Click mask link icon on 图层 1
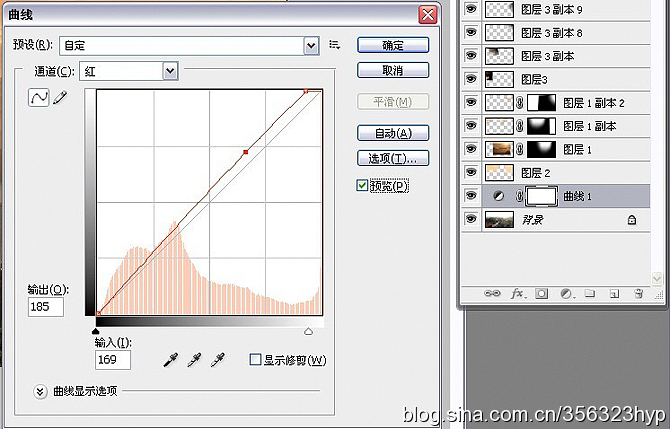The width and height of the screenshot is (670, 429). [x=520, y=149]
